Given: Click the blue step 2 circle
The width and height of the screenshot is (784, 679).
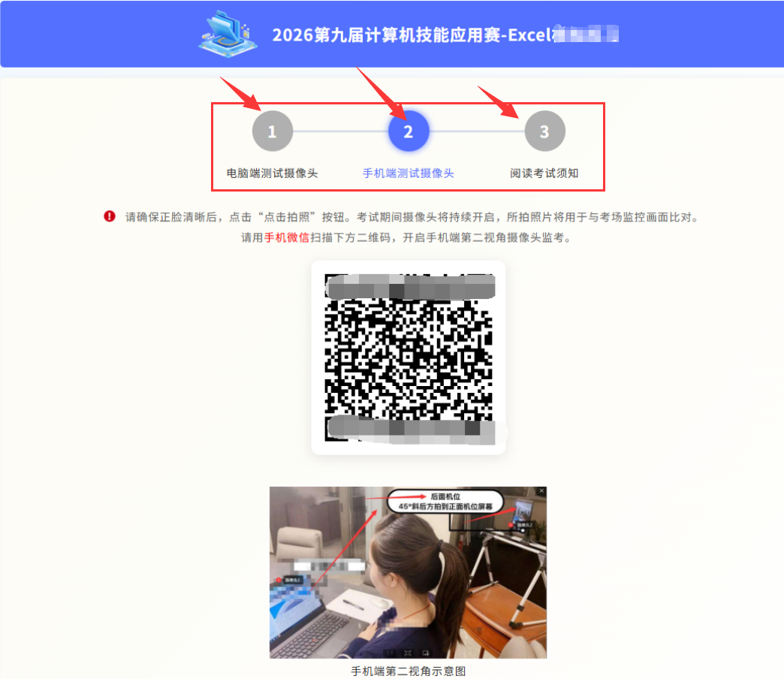Looking at the screenshot, I should (408, 132).
